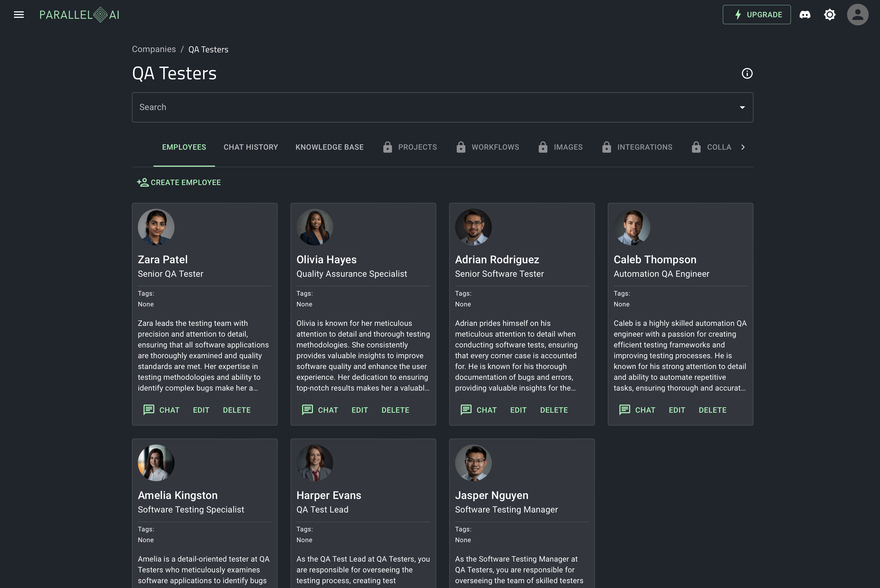Screen dimensions: 880x588
Task: Click the lock icon beside Projects
Action: click(x=387, y=147)
